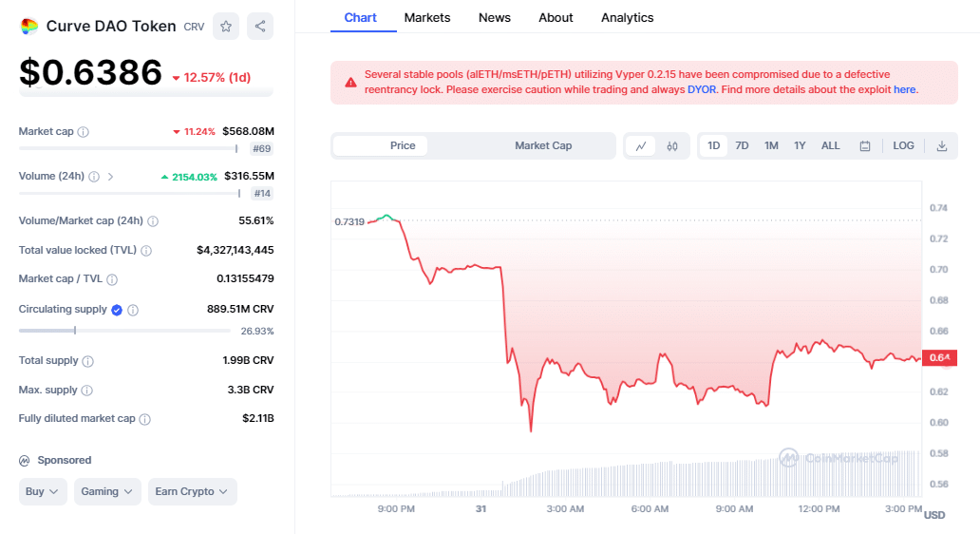980x534 pixels.
Task: Select line chart view icon
Action: pyautogui.click(x=641, y=146)
